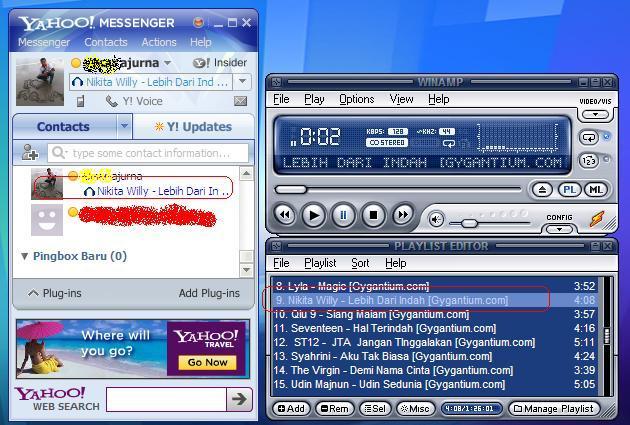630x425 pixels.
Task: Open Yahoo mail envelope icon
Action: coord(240,101)
